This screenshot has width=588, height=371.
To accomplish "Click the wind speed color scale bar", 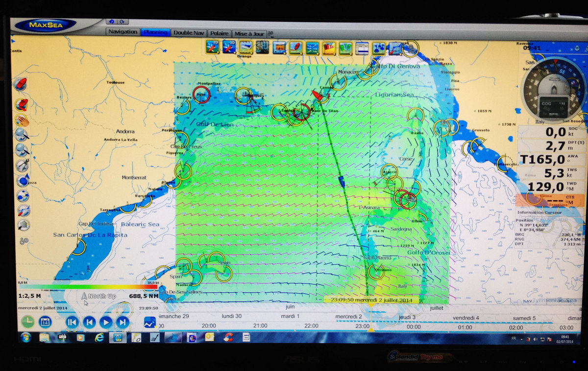I will pyautogui.click(x=88, y=287).
